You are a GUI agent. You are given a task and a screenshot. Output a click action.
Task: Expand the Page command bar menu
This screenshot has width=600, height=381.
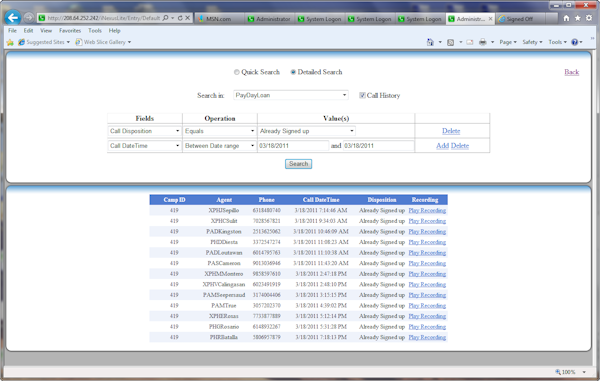(x=508, y=42)
